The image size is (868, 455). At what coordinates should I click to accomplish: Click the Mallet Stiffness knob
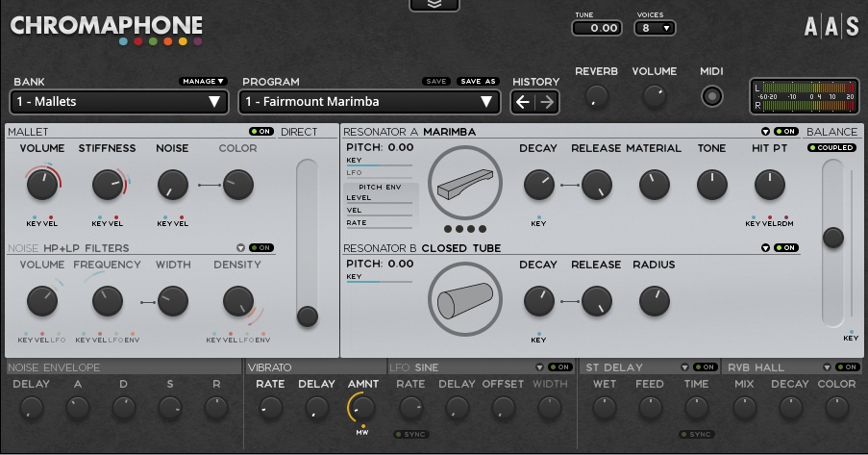pyautogui.click(x=108, y=185)
